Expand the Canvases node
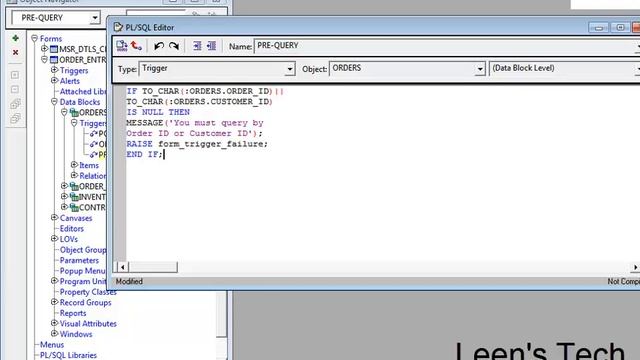Screen dimensions: 640x360 click(x=54, y=218)
